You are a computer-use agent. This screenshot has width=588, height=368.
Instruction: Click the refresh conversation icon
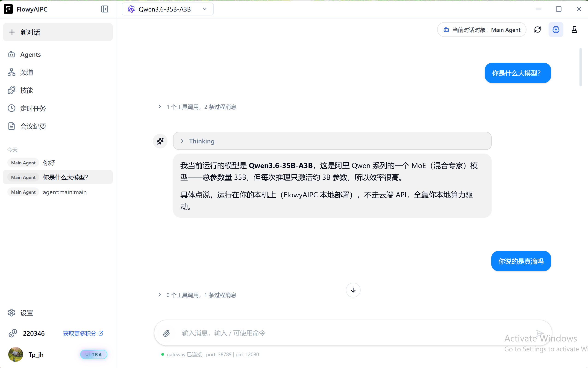(538, 30)
